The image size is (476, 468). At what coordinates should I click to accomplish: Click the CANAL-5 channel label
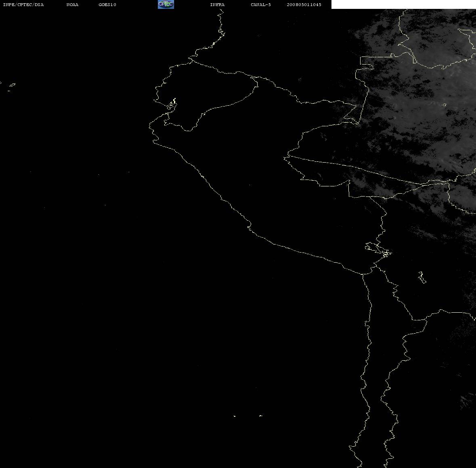tap(261, 4)
